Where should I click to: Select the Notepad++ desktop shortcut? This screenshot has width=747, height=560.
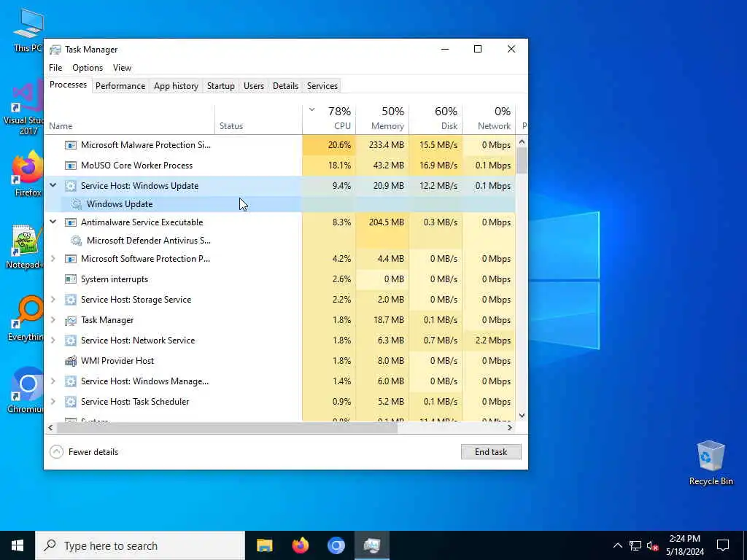coord(25,246)
